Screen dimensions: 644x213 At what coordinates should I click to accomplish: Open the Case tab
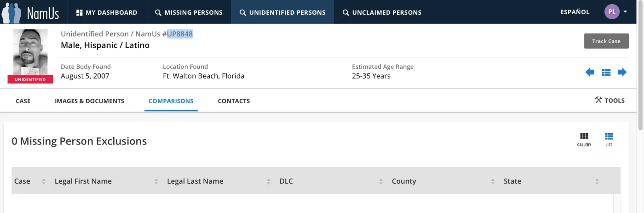(x=23, y=101)
